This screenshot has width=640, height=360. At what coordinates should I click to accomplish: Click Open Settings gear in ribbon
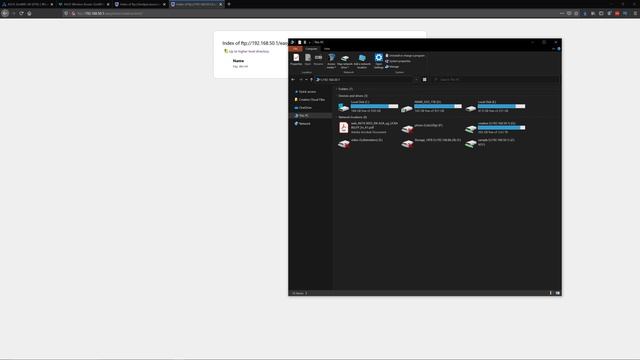(379, 61)
